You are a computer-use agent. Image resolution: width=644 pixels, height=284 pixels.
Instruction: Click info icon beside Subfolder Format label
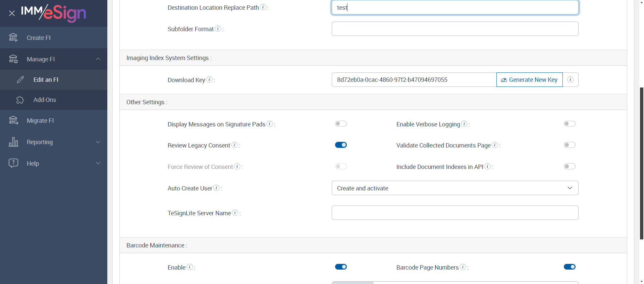click(218, 29)
